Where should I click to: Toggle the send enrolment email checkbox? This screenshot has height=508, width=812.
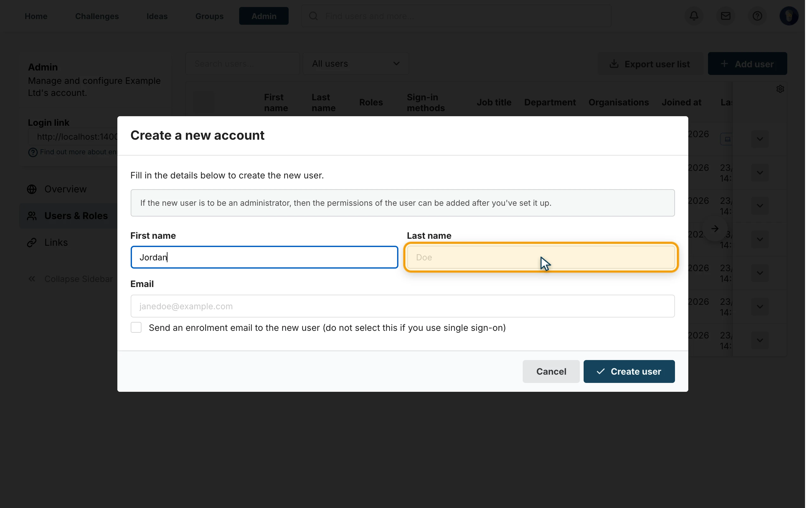136,327
